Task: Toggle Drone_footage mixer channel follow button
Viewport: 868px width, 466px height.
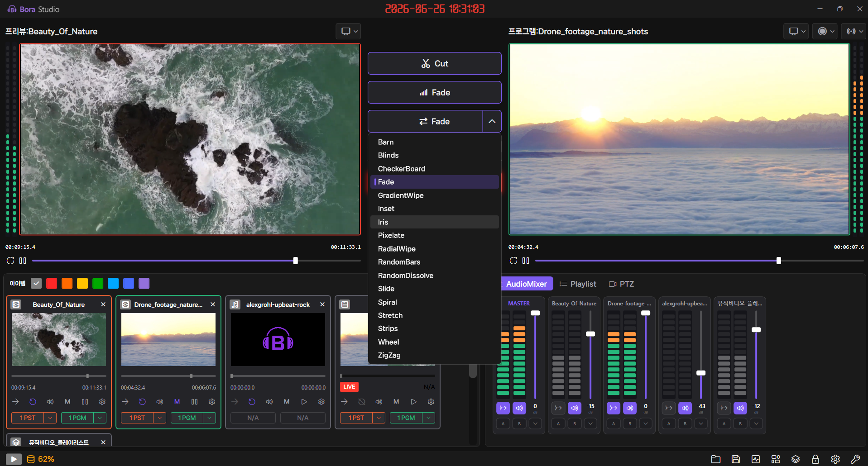Action: click(x=614, y=408)
